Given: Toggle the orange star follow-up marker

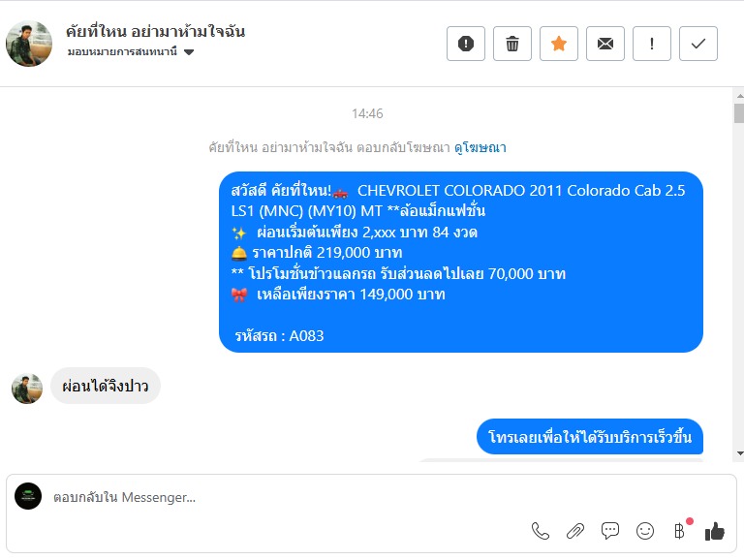Looking at the screenshot, I should click(x=558, y=44).
